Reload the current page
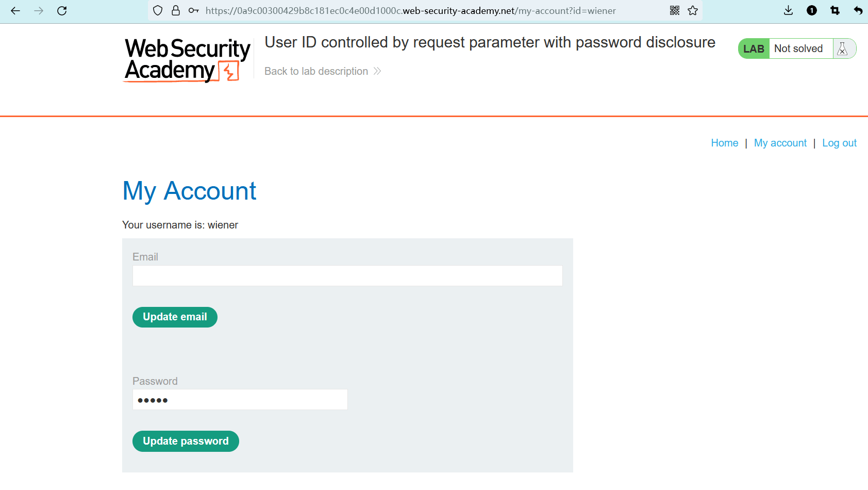Viewport: 868px width, 490px height. (62, 11)
